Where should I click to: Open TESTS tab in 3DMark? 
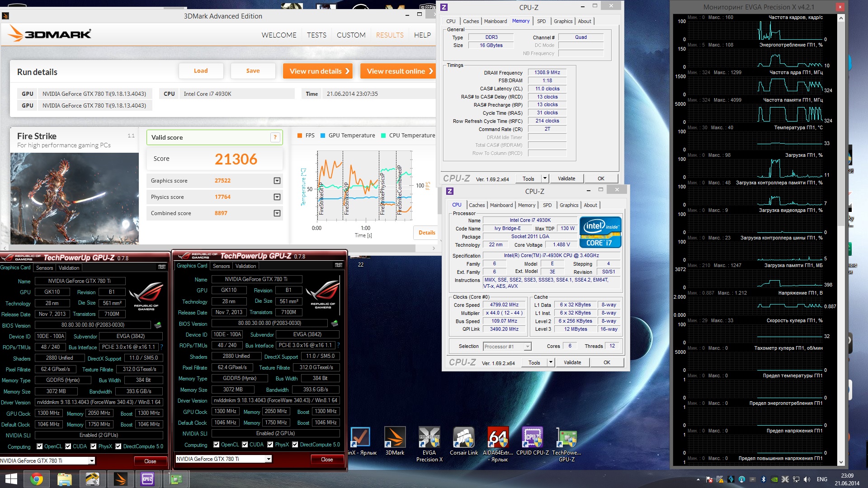tap(316, 35)
